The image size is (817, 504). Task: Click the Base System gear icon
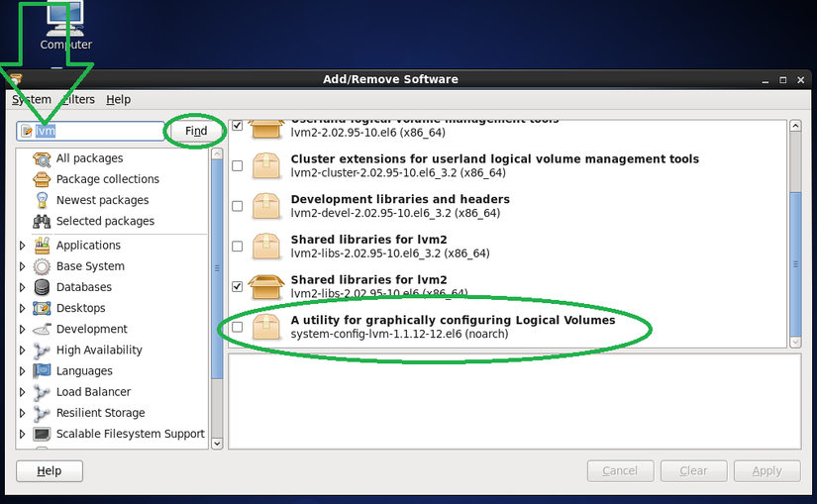pos(42,266)
